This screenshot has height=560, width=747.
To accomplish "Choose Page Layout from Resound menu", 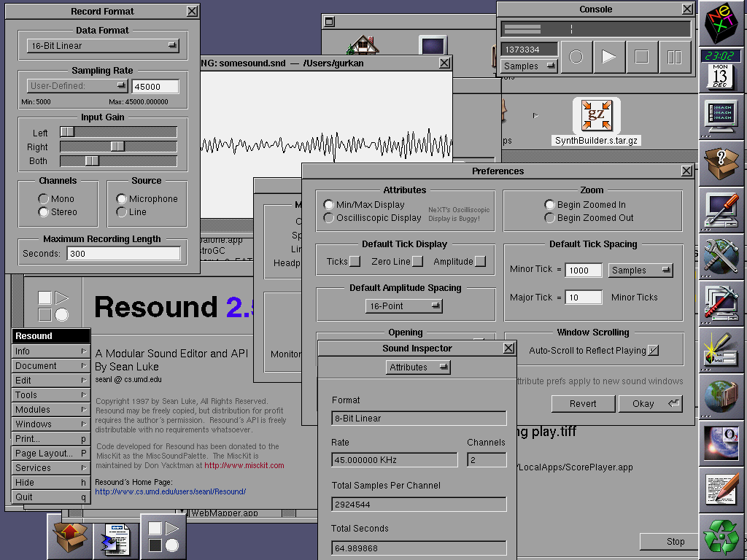I will coord(51,454).
